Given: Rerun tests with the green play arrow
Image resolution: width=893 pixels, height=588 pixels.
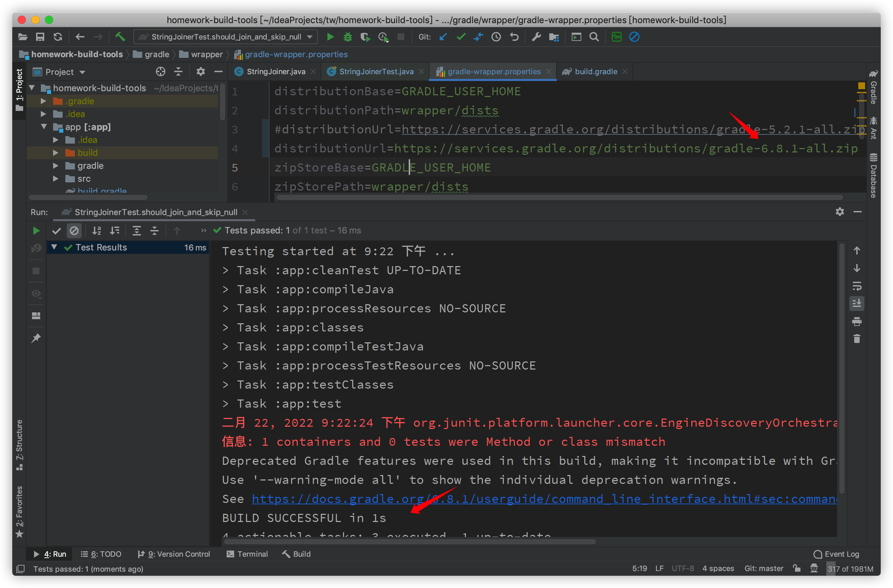Looking at the screenshot, I should click(36, 231).
